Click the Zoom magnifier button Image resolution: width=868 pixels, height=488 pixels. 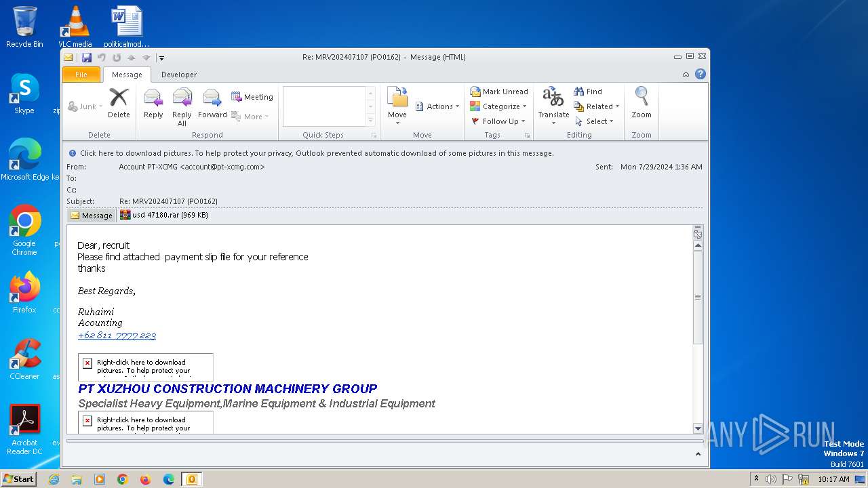click(642, 103)
